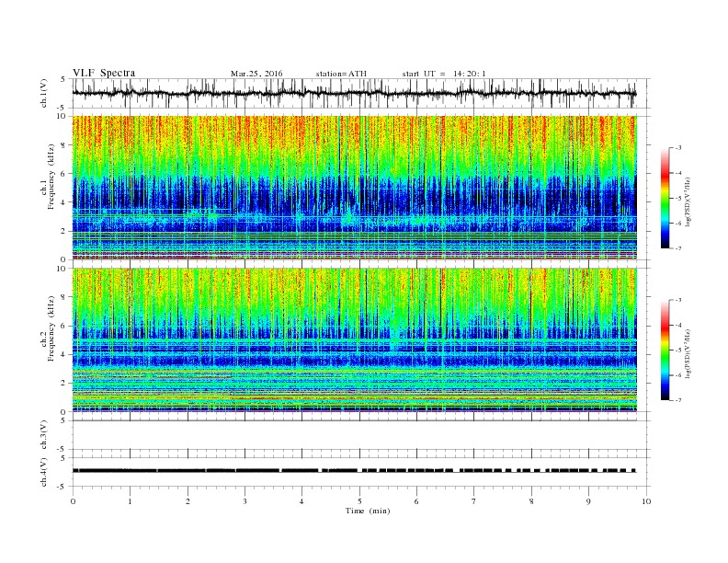Click the ch.1 spectrogram "6" kHz tick label
The height and width of the screenshot is (563, 728).
click(64, 174)
